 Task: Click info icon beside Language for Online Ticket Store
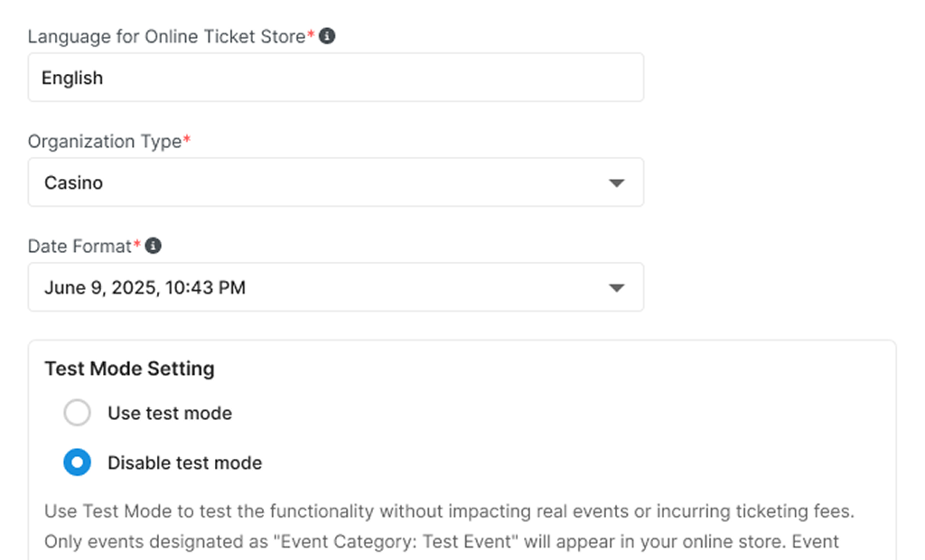coord(328,36)
